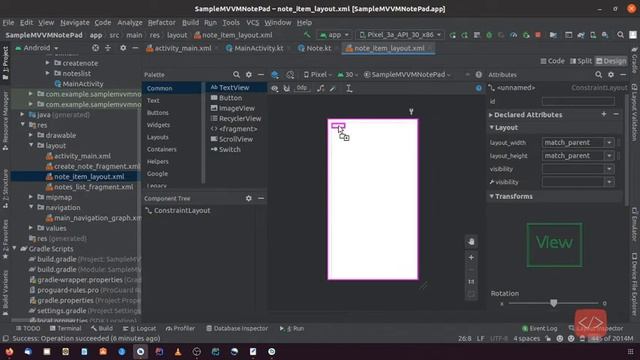
Task: Select project tree target locate icon
Action: click(x=96, y=48)
